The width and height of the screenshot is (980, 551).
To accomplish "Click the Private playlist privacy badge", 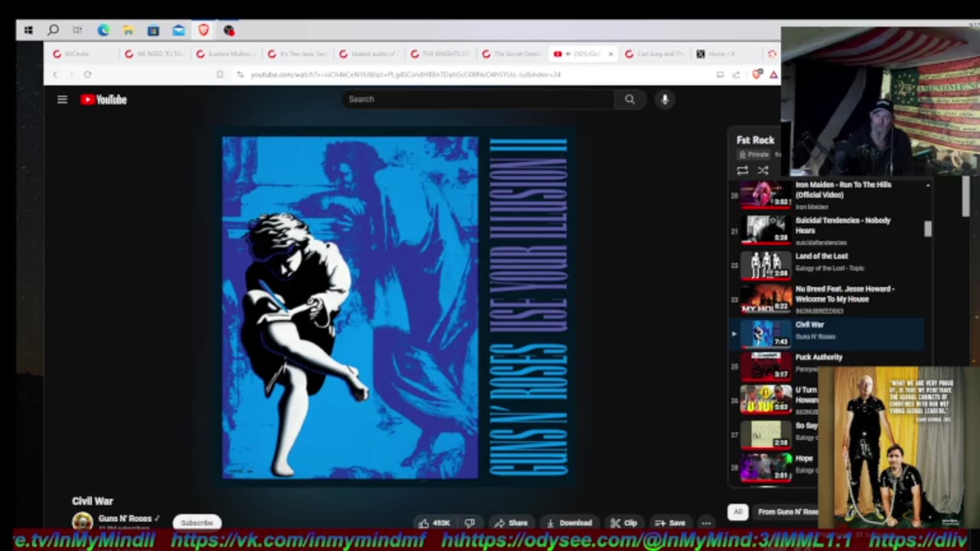I will coord(753,155).
